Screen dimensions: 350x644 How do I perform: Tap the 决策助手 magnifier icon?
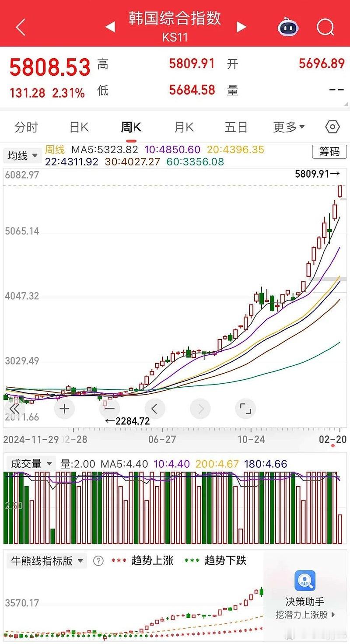[305, 581]
